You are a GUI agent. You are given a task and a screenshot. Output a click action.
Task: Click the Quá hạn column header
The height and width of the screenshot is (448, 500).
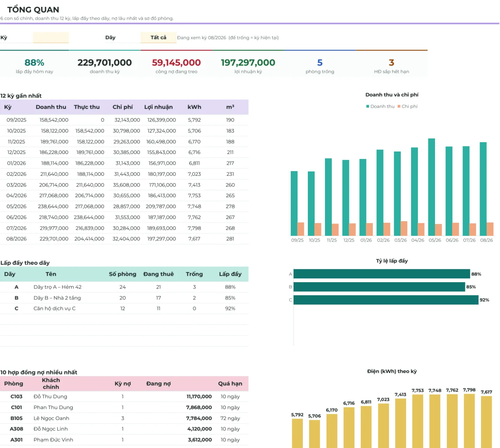230,383
